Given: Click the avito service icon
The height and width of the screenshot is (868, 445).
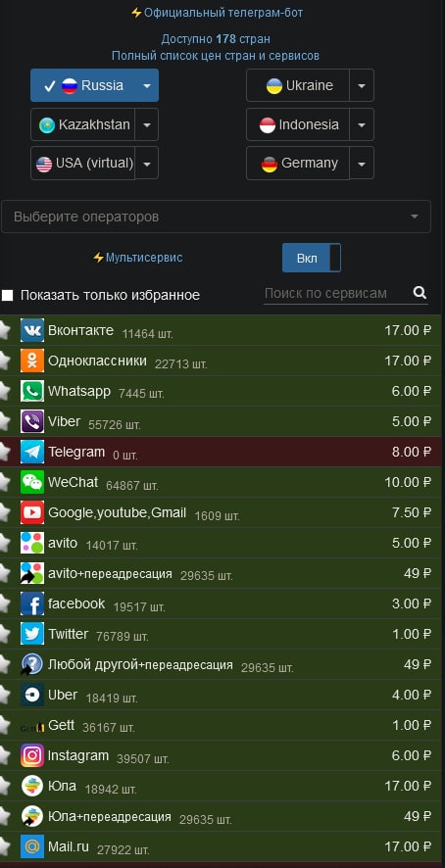Looking at the screenshot, I should tap(32, 543).
